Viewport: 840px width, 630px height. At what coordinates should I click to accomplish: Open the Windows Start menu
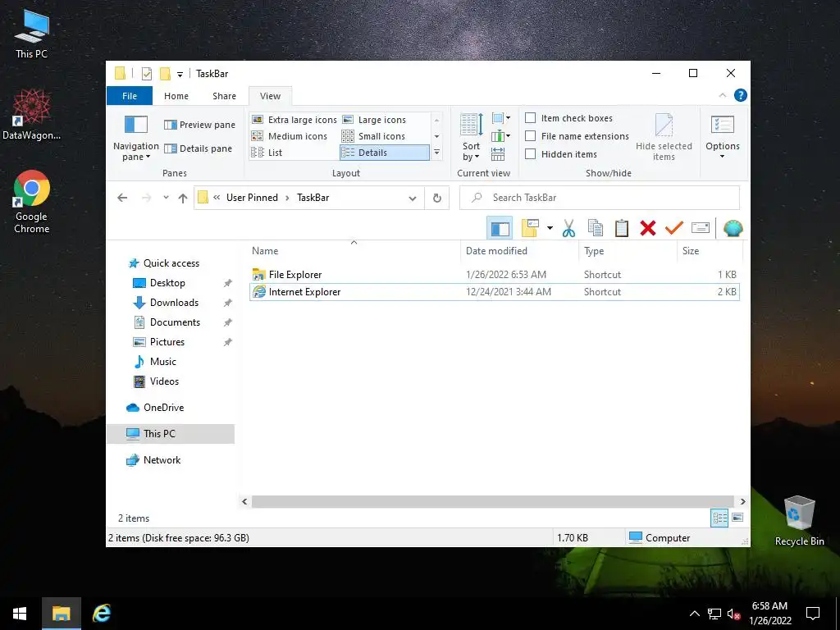pyautogui.click(x=20, y=614)
